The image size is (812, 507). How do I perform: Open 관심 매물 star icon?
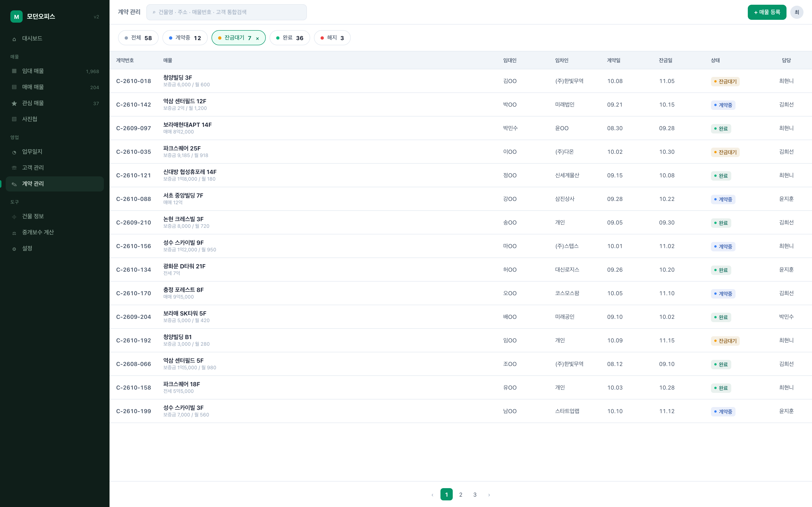14,103
